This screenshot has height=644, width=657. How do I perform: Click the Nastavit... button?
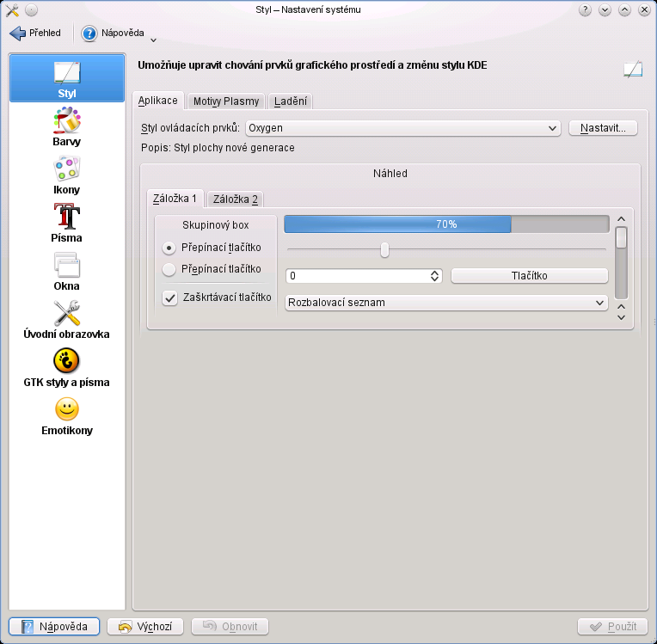click(x=603, y=128)
